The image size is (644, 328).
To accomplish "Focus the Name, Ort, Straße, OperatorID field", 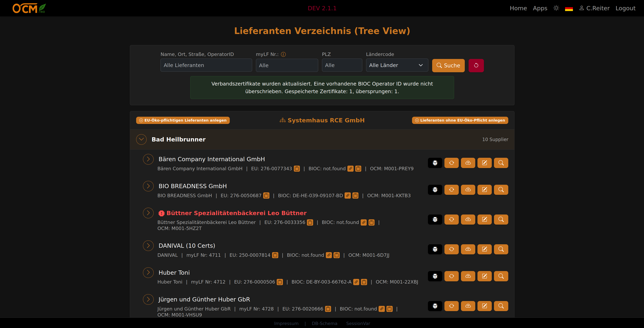I will tap(206, 65).
